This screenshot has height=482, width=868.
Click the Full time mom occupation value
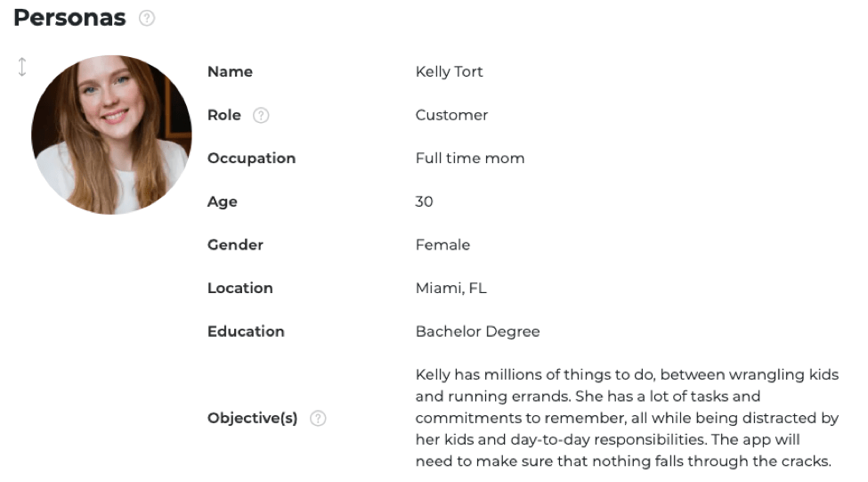[x=469, y=159]
